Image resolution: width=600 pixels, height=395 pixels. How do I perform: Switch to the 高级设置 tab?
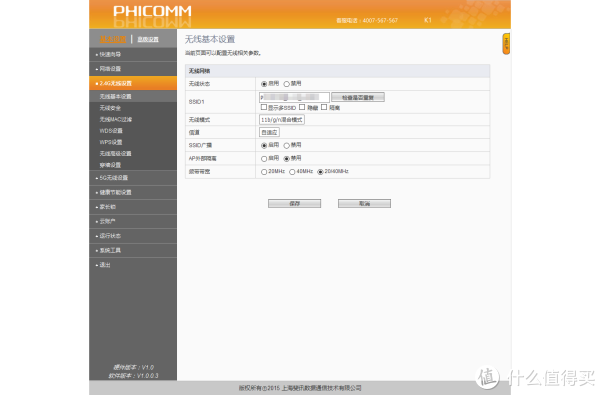pos(148,39)
